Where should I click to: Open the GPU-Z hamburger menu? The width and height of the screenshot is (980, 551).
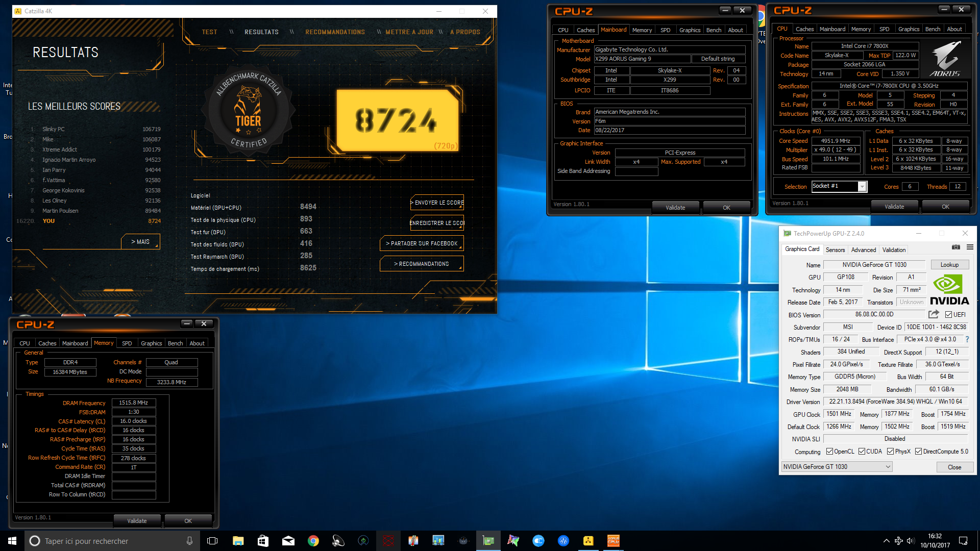970,247
